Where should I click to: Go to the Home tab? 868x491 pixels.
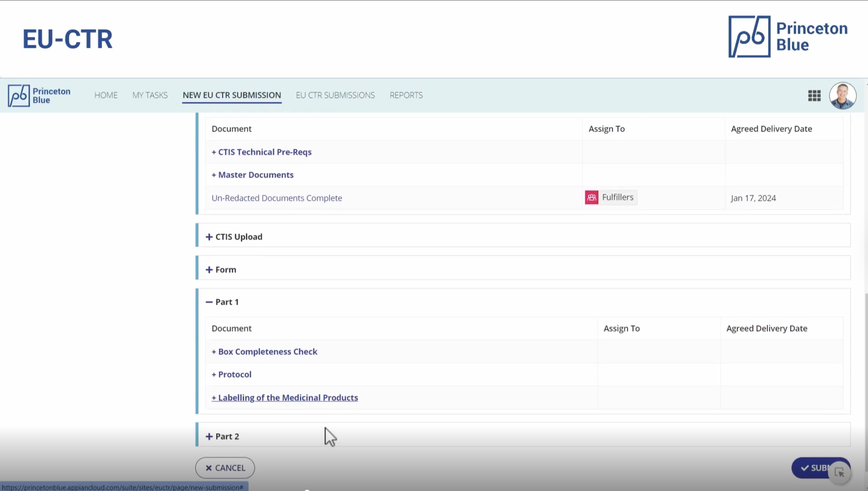tap(106, 95)
